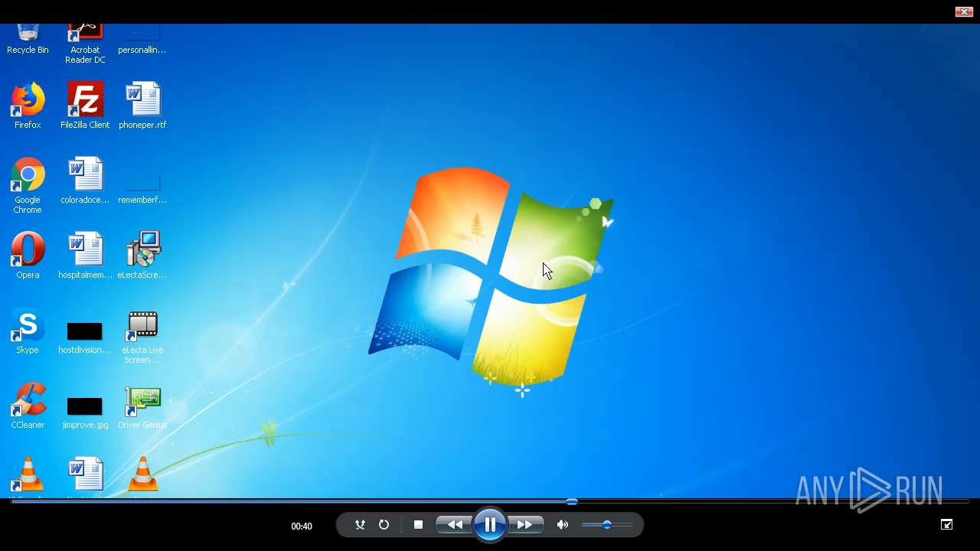This screenshot has width=980, height=551.
Task: Select the VLC cone below Driver Genius
Action: 142,476
